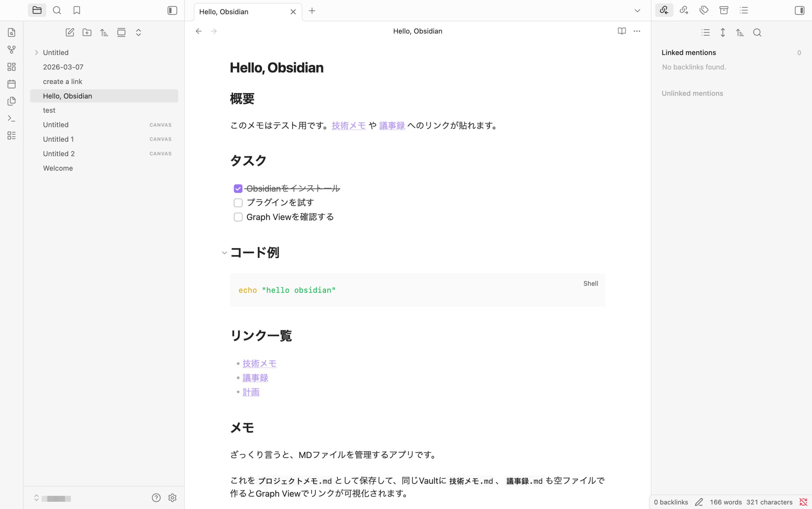The height and width of the screenshot is (509, 812).
Task: Expand the Untitled folder
Action: coord(36,53)
